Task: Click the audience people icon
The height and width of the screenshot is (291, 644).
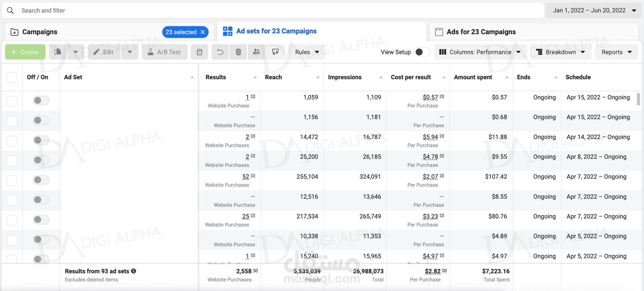Action: 256,52
